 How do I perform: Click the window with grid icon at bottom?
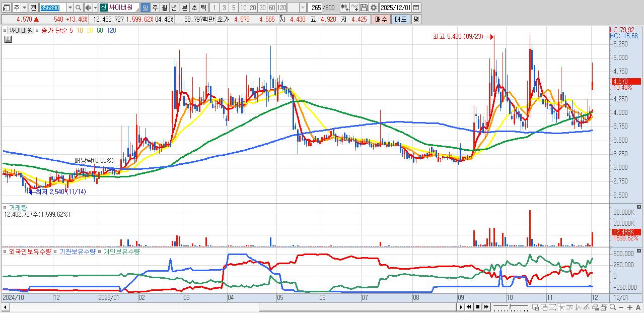[535, 307]
